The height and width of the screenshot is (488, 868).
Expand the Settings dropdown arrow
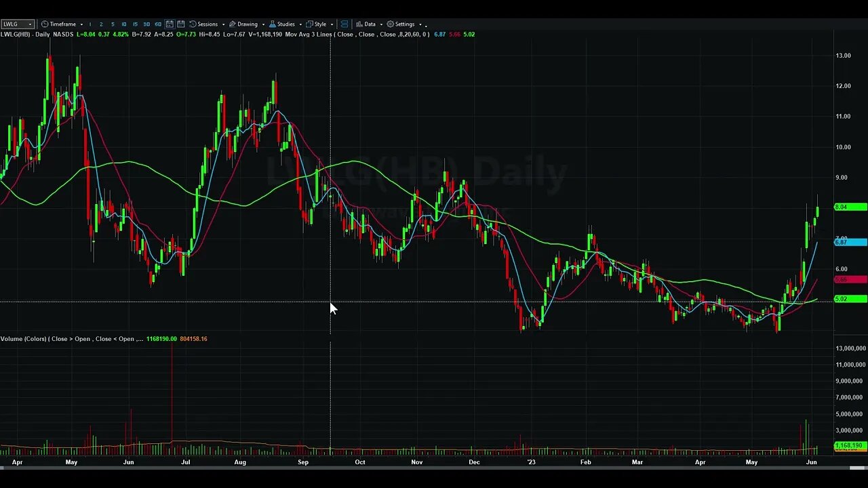[x=420, y=24]
